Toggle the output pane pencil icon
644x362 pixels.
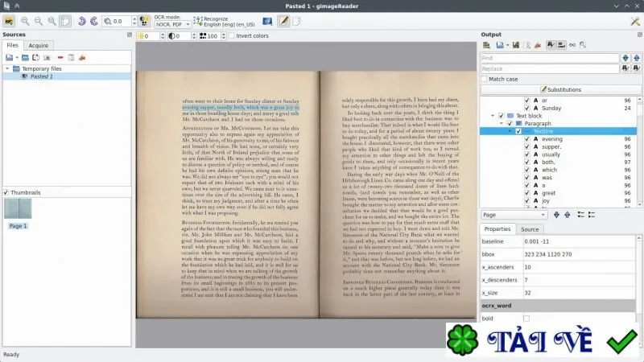(x=284, y=21)
